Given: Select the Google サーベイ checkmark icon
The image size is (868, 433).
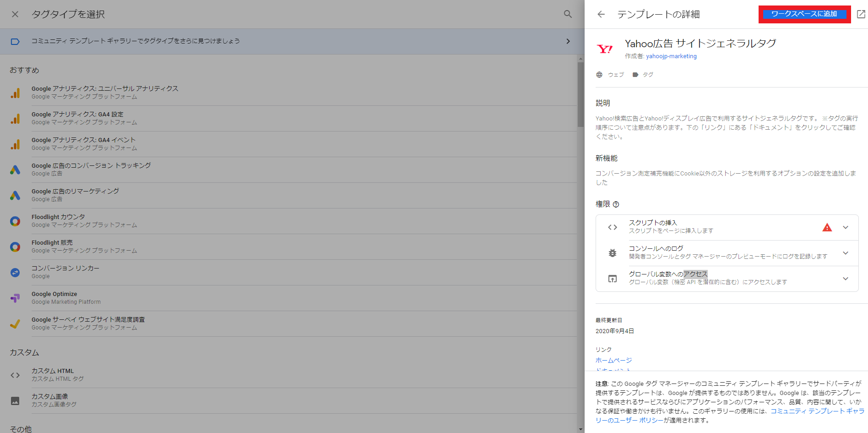Looking at the screenshot, I should pyautogui.click(x=15, y=324).
